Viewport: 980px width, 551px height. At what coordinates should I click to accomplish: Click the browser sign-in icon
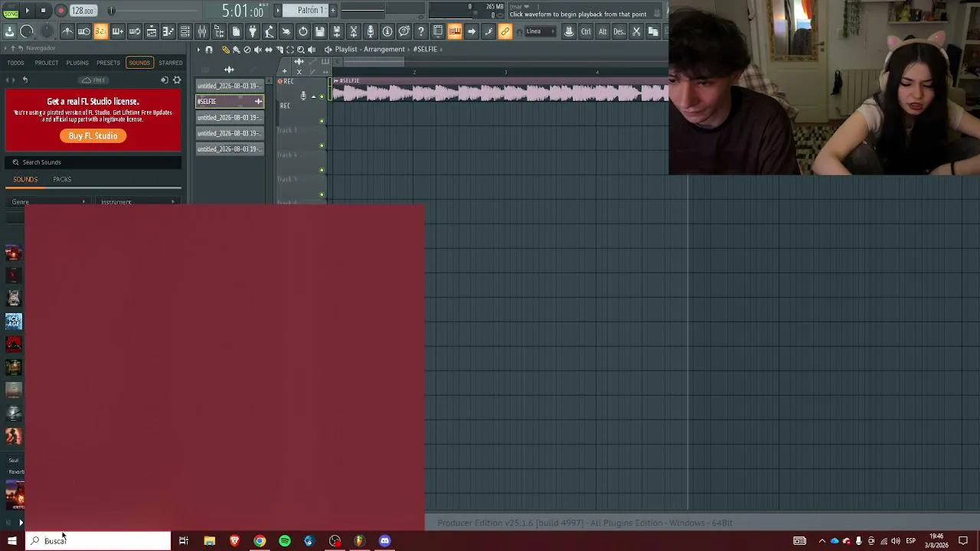click(x=164, y=80)
